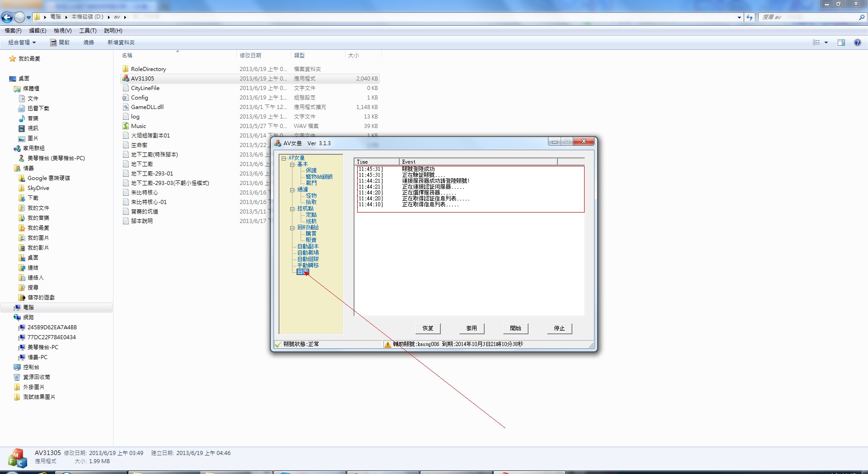This screenshot has height=474, width=868.
Task: Collapse the AV女皇 root tree node
Action: (x=283, y=158)
